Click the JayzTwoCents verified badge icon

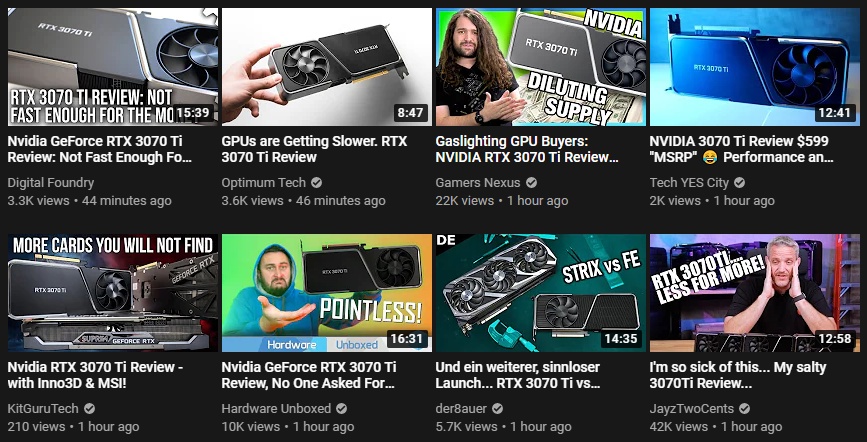click(x=744, y=409)
